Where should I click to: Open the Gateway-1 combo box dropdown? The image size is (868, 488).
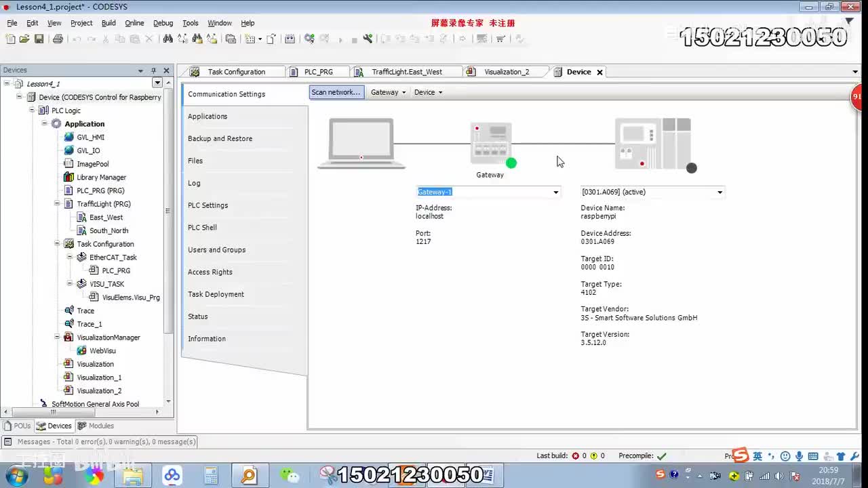pos(555,192)
